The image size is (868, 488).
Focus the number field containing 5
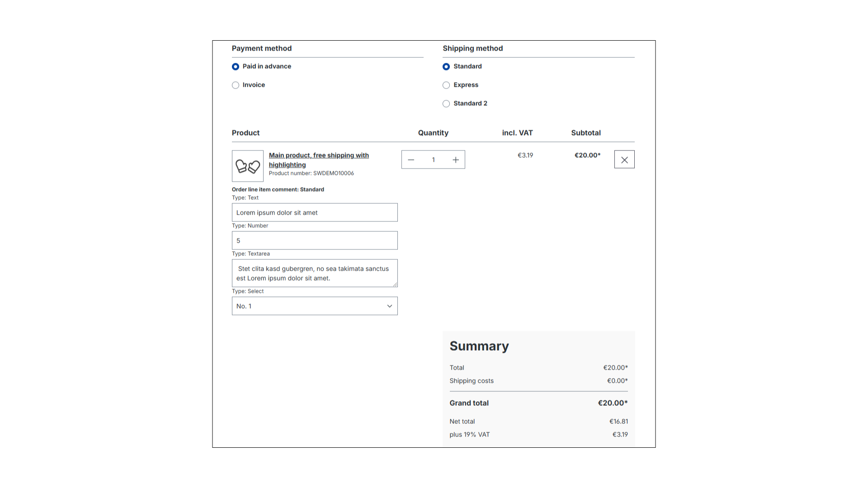315,241
